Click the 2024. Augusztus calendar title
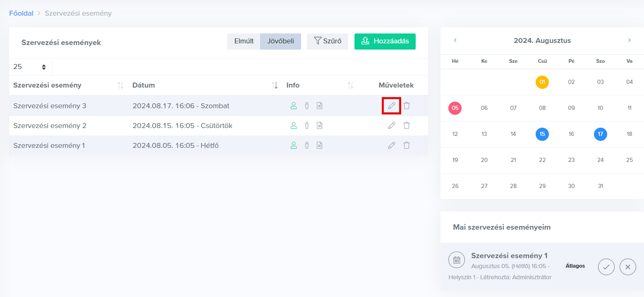The image size is (644, 297). click(542, 40)
